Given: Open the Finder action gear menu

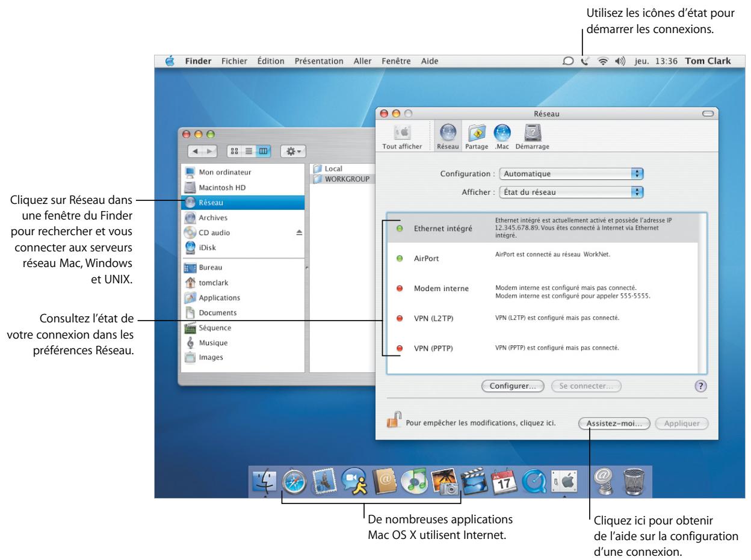Looking at the screenshot, I should 294,151.
